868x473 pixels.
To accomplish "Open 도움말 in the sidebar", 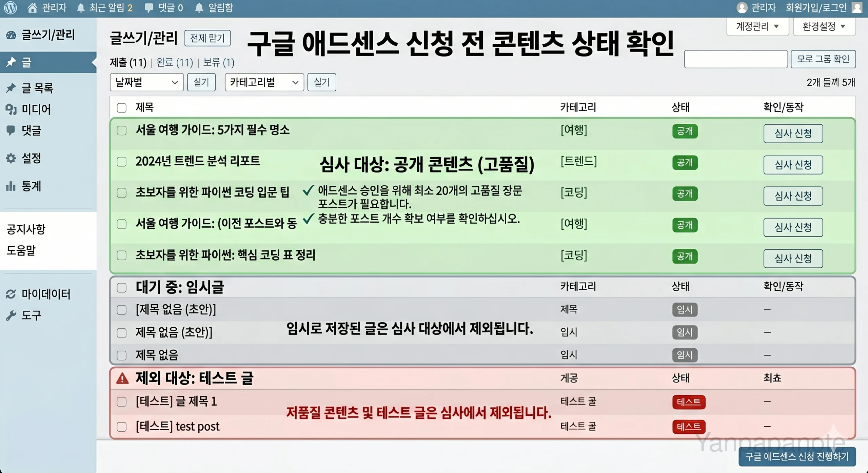I will (21, 250).
